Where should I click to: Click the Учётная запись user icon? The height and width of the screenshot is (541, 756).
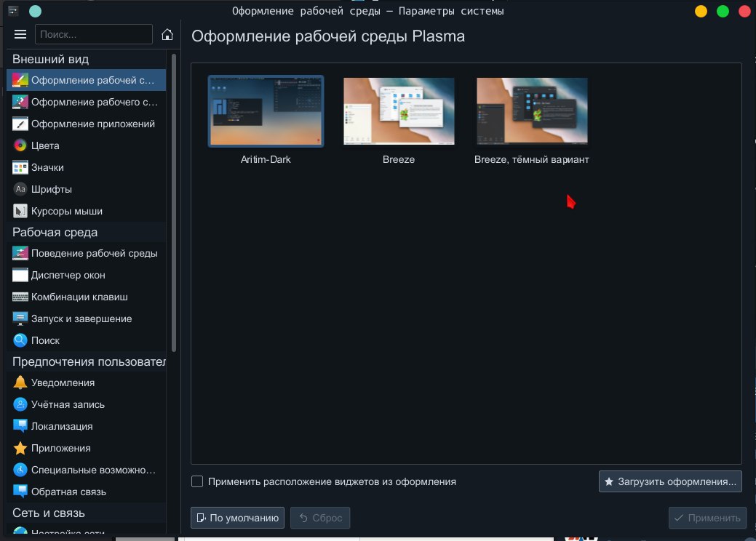[20, 404]
